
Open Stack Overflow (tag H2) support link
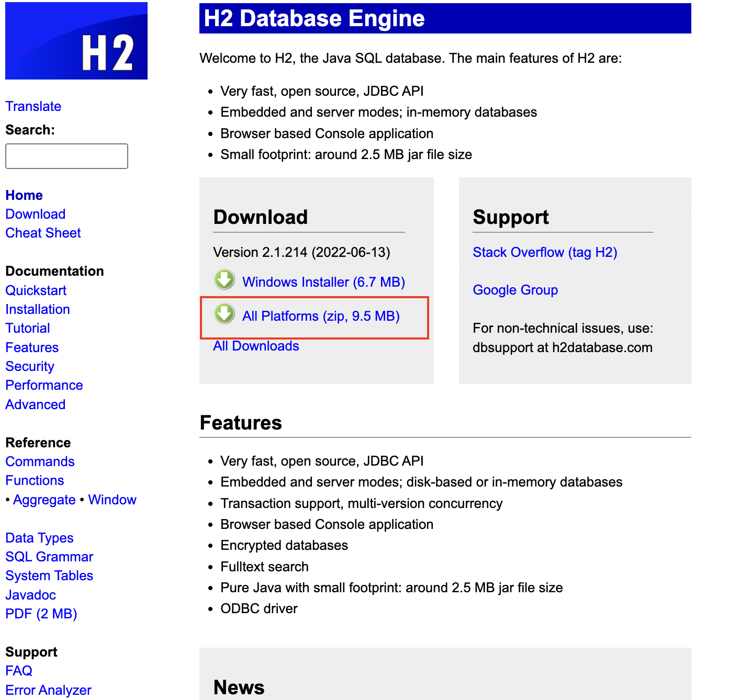tap(545, 252)
